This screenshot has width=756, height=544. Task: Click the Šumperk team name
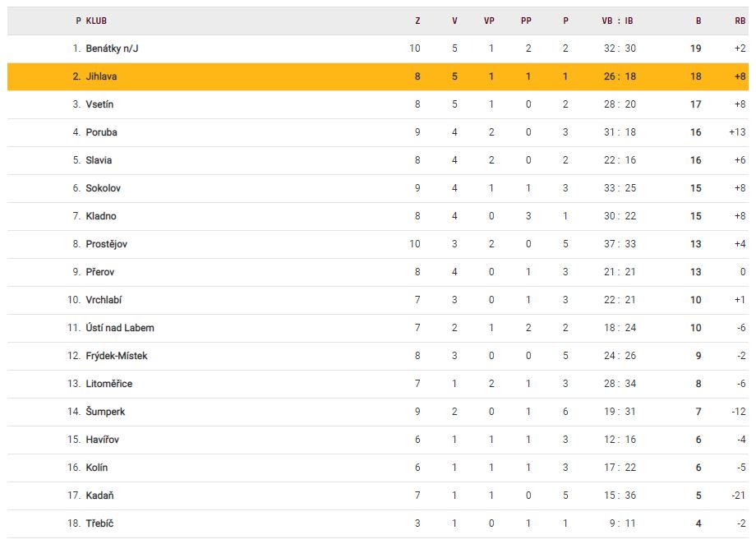(105, 412)
